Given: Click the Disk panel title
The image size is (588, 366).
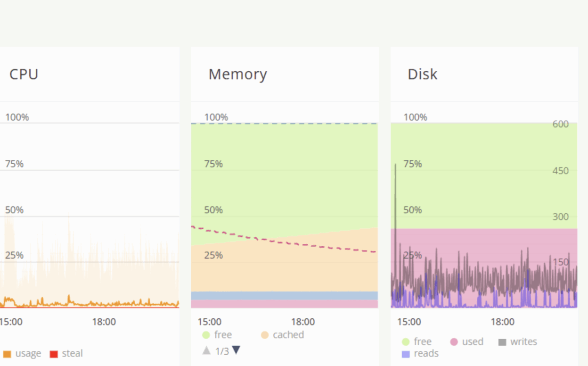Looking at the screenshot, I should (422, 74).
